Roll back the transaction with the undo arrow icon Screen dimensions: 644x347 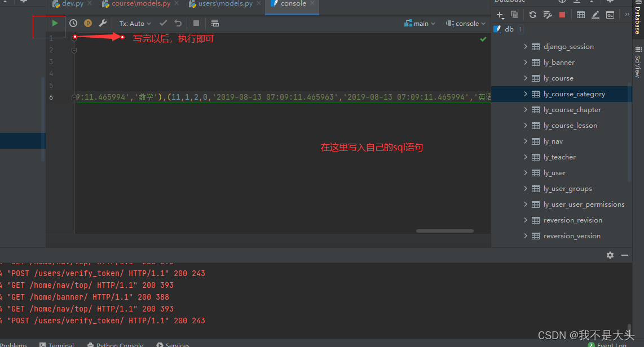pos(178,23)
